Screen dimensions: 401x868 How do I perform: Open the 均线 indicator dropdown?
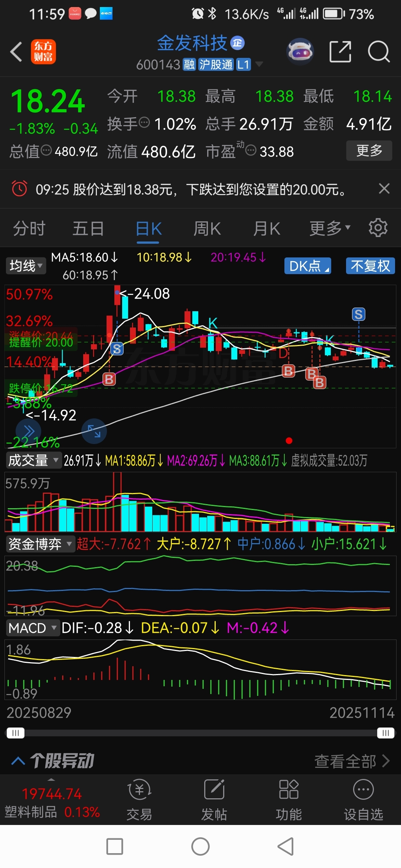26,266
